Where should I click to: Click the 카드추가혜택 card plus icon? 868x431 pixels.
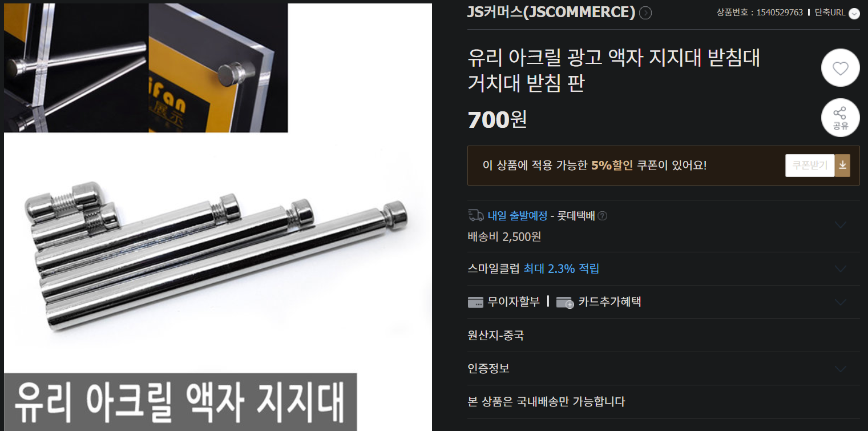click(564, 303)
